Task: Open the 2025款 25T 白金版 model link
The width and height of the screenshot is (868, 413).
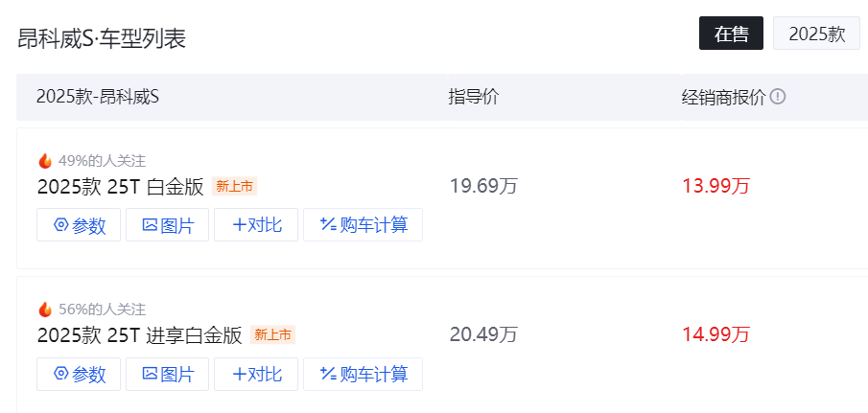Action: pyautogui.click(x=121, y=187)
